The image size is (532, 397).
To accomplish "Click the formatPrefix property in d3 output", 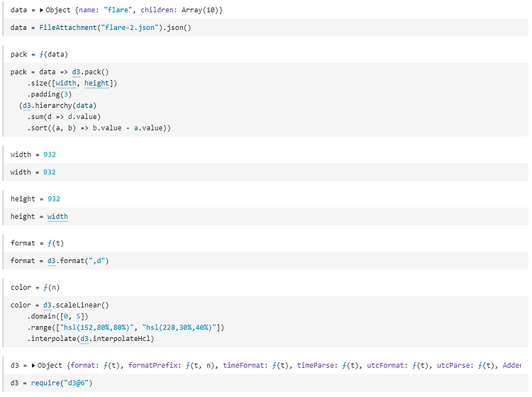I will (x=155, y=366).
